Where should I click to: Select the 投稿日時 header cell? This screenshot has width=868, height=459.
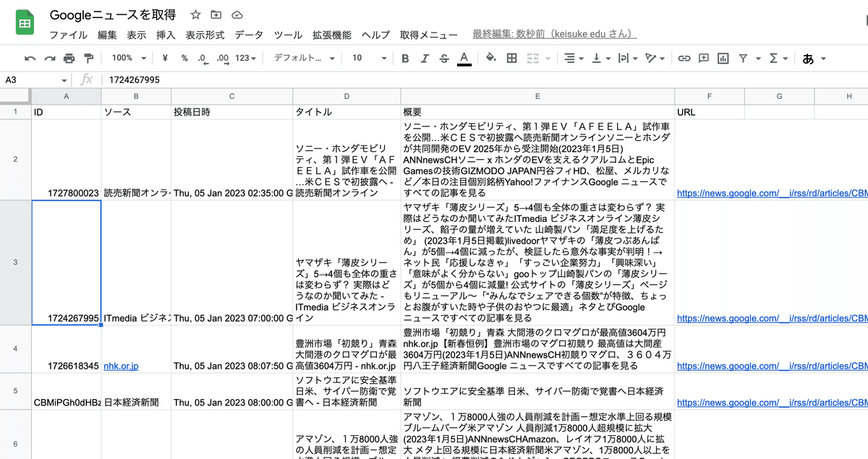coord(231,112)
